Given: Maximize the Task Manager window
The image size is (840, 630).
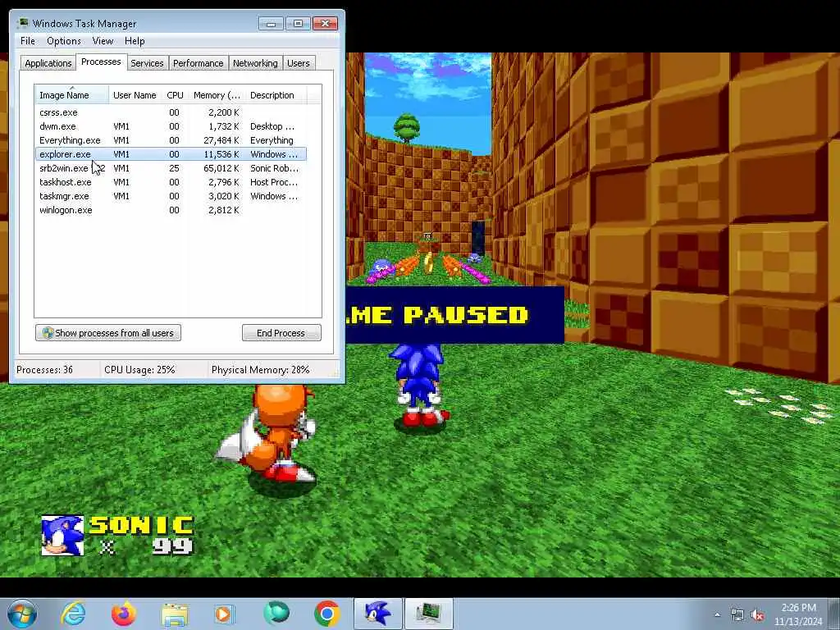Looking at the screenshot, I should coord(298,24).
